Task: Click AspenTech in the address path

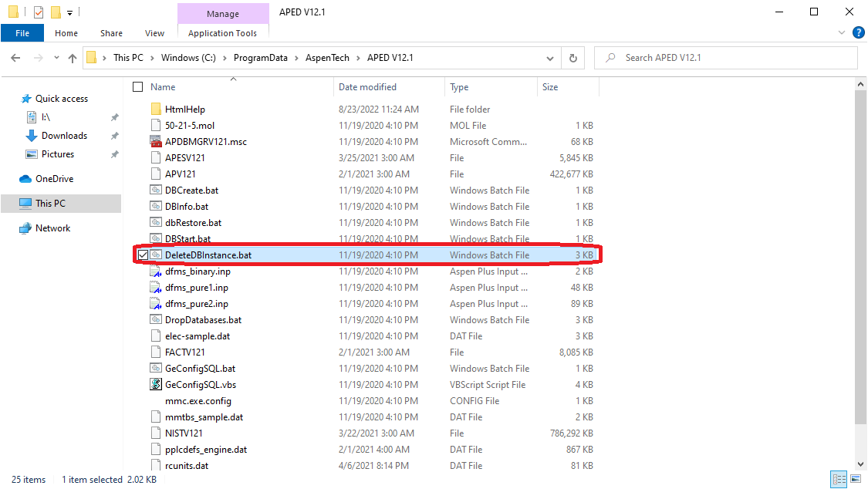Action: 327,58
